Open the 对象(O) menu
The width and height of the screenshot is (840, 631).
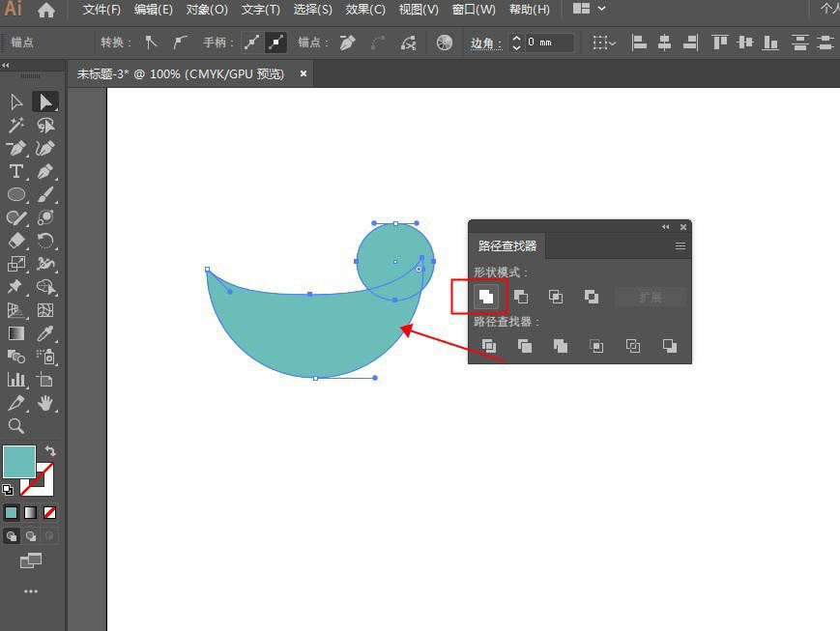207,9
